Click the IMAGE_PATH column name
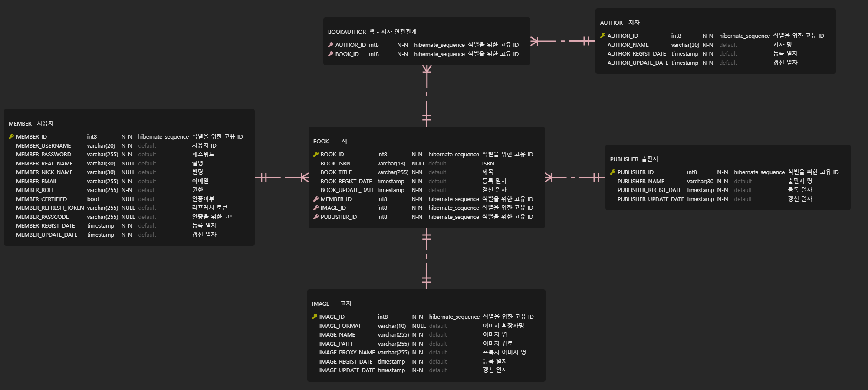 pyautogui.click(x=336, y=344)
